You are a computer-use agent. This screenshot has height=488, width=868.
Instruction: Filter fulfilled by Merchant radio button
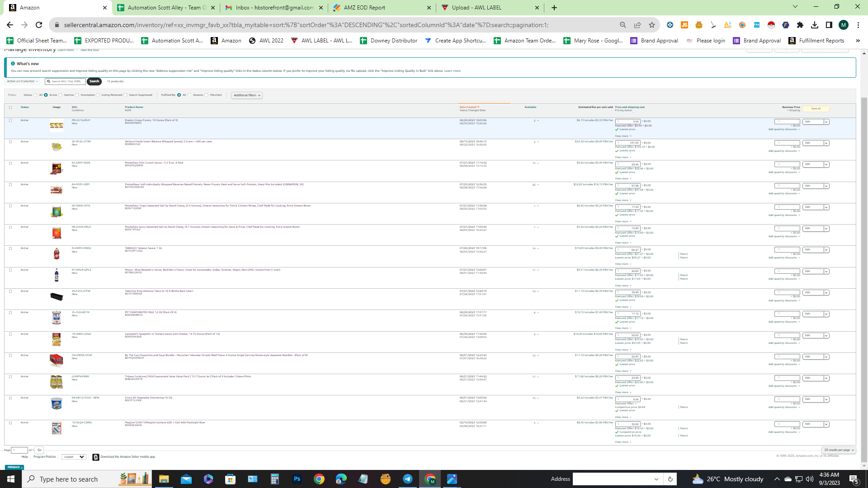coord(206,95)
